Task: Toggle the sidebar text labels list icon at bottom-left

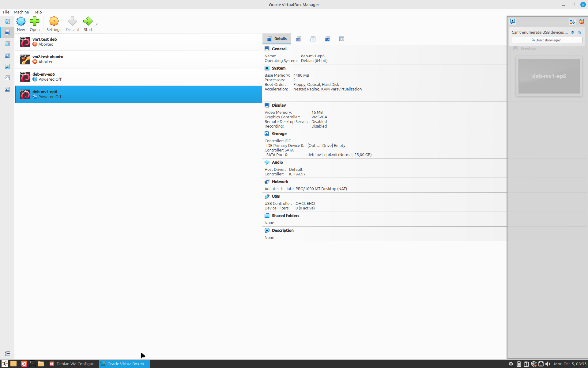Action: 7,354
